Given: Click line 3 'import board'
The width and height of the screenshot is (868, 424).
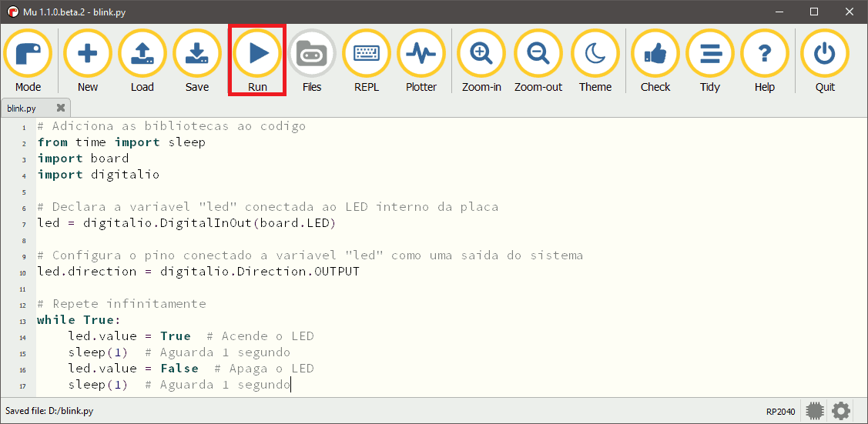Looking at the screenshot, I should pyautogui.click(x=83, y=159).
